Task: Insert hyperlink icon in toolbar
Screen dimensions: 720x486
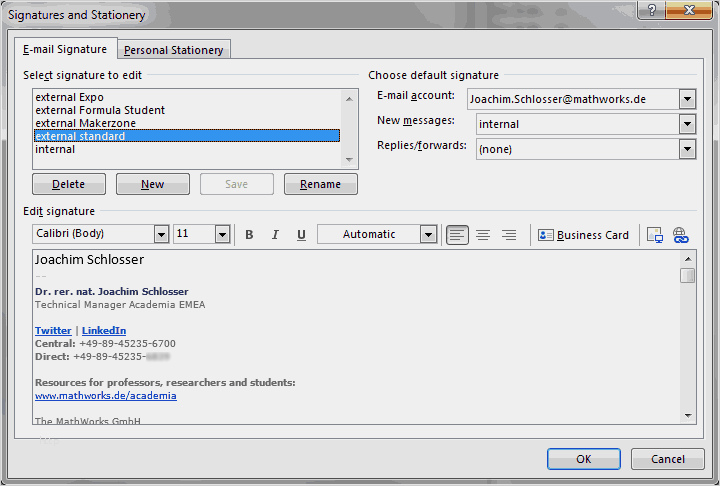Action: pyautogui.click(x=681, y=235)
